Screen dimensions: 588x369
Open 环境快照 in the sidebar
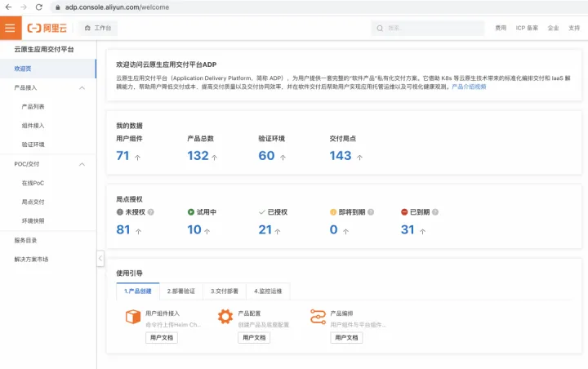point(33,221)
